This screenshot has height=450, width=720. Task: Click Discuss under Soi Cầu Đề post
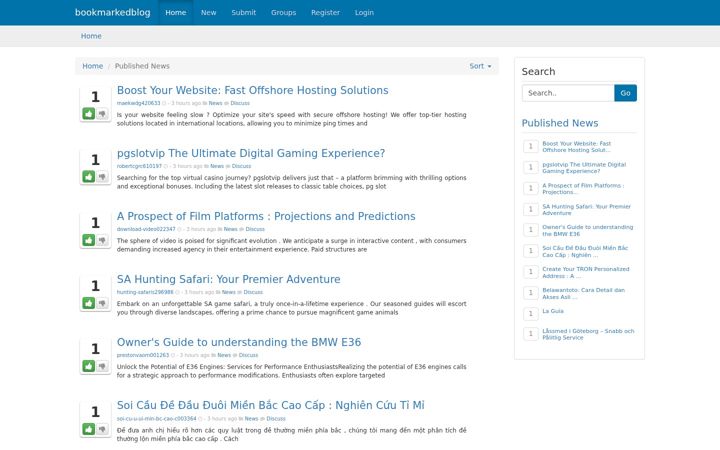[x=276, y=418]
